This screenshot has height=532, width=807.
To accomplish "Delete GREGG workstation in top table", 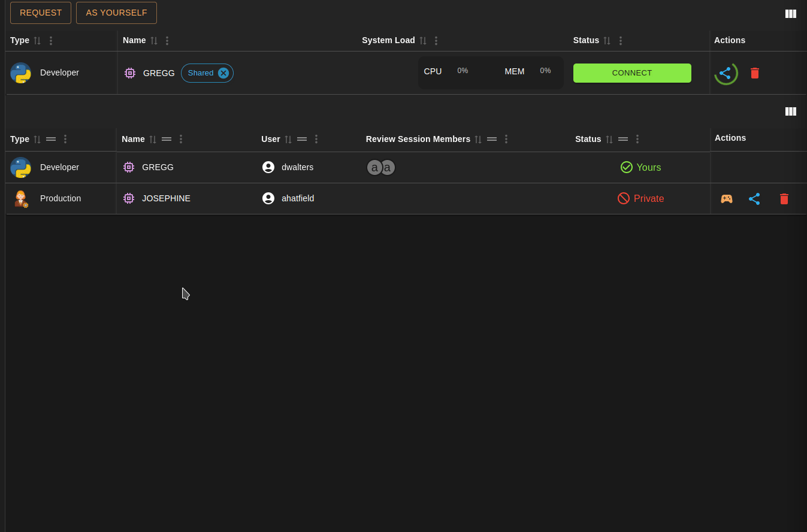I will (x=755, y=73).
